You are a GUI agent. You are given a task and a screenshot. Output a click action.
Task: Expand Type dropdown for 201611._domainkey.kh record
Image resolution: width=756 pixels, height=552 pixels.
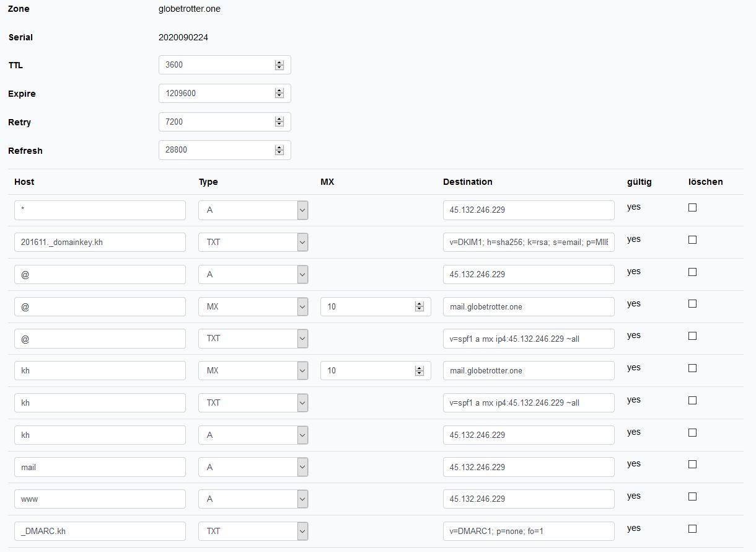coord(302,243)
